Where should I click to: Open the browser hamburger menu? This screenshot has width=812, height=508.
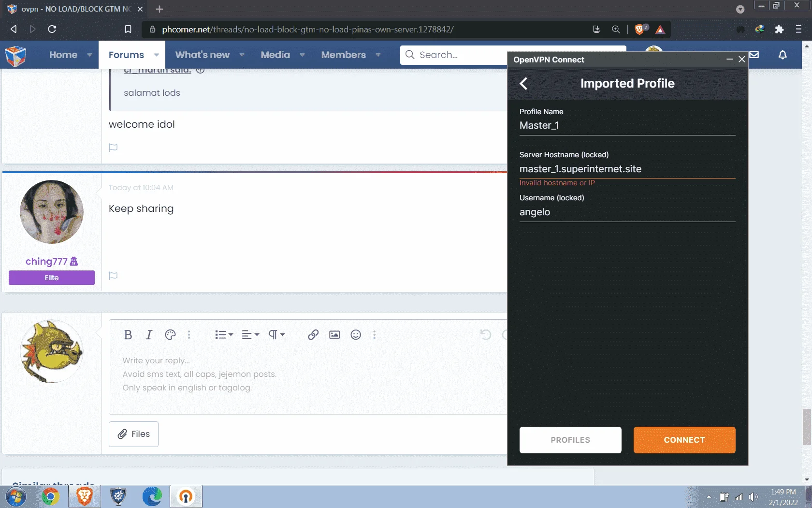pyautogui.click(x=798, y=29)
